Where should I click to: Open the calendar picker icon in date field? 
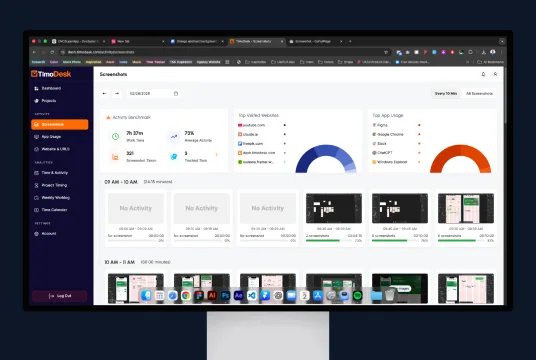tap(176, 93)
